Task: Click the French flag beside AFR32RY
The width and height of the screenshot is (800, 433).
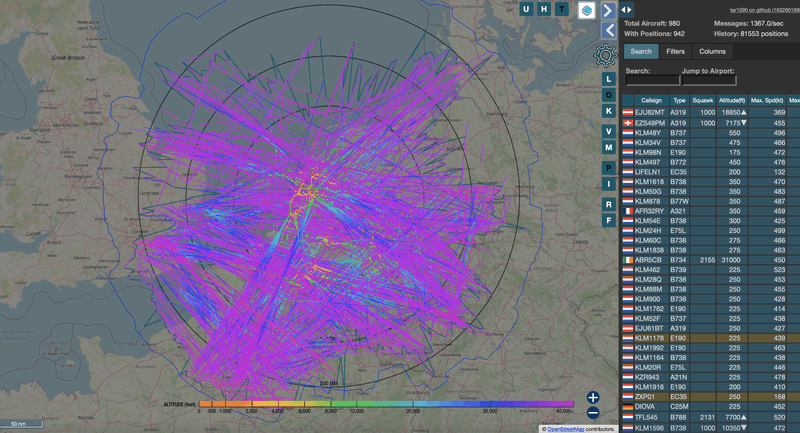Action: [x=628, y=211]
